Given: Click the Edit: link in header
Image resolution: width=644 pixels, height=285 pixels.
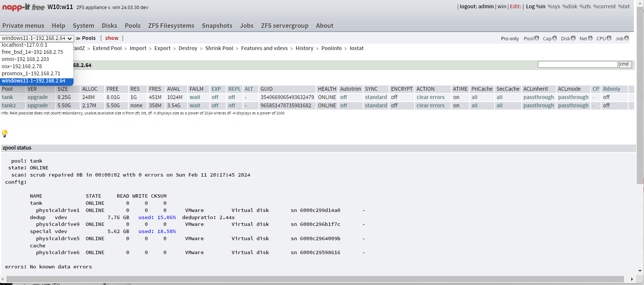Looking at the screenshot, I should pos(516,6).
